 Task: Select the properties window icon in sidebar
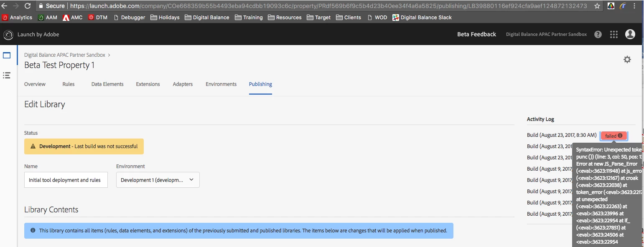tap(7, 55)
